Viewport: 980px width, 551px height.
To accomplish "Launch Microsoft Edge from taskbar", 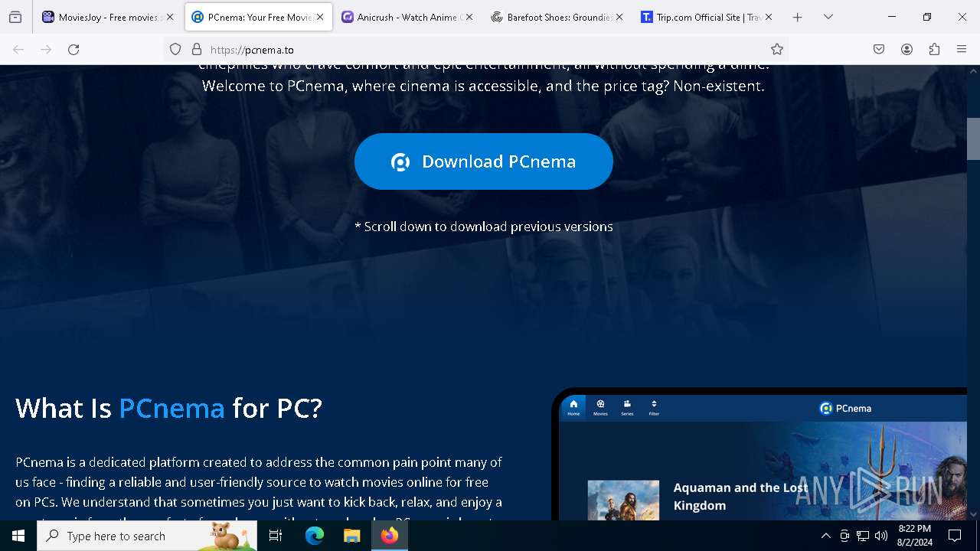I will click(315, 536).
